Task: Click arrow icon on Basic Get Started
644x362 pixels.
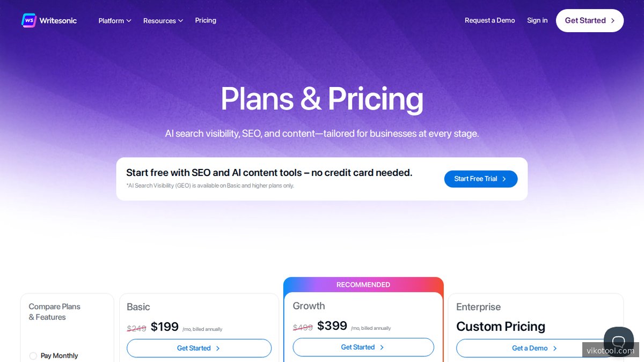Action: click(218, 348)
